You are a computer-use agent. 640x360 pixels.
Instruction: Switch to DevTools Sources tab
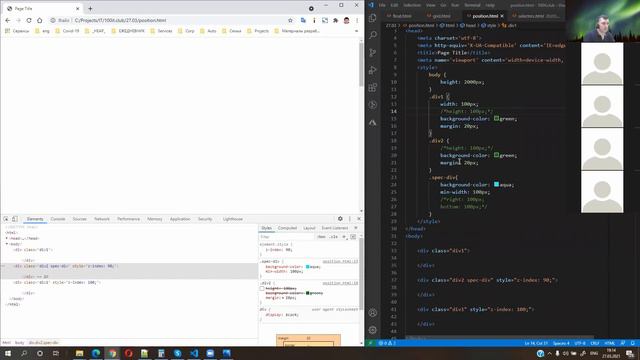(80, 219)
